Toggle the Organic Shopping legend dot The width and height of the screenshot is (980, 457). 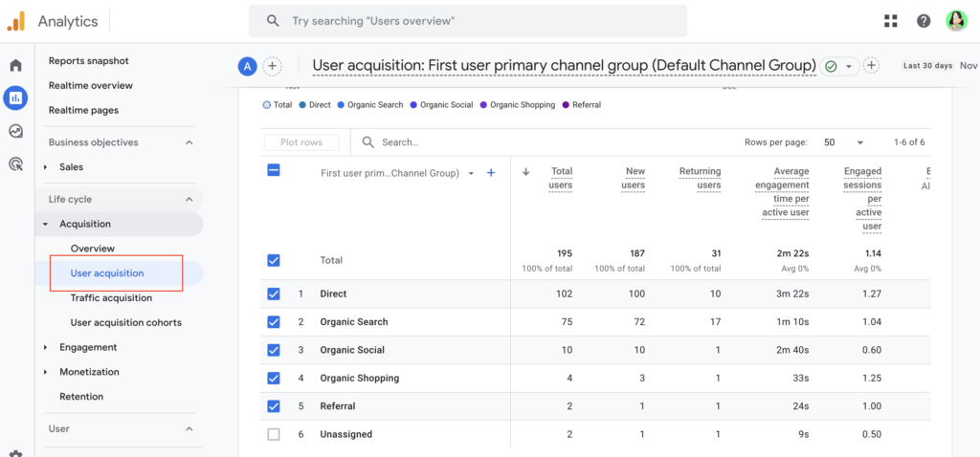coord(483,105)
